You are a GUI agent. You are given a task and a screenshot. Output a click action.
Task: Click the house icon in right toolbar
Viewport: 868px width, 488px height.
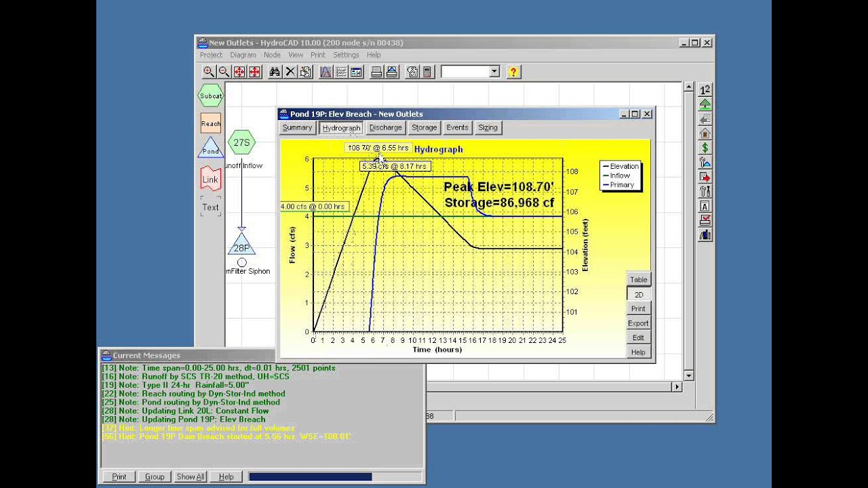pos(705,134)
